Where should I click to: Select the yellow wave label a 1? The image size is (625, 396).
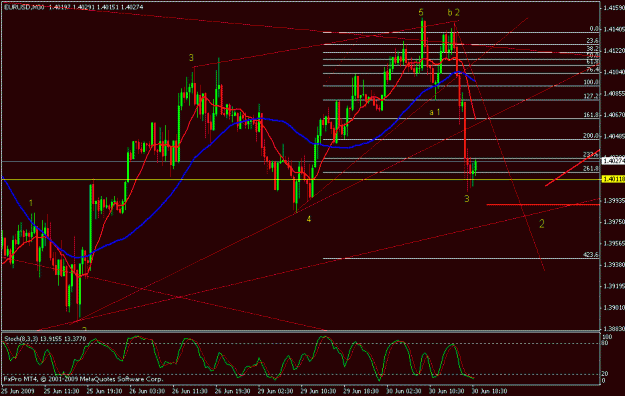434,112
